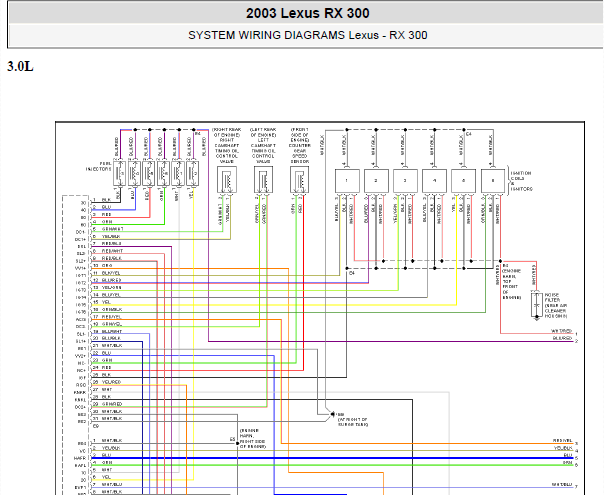Select the fuel injector above the BLU wire
604x495 pixels.
[134, 173]
